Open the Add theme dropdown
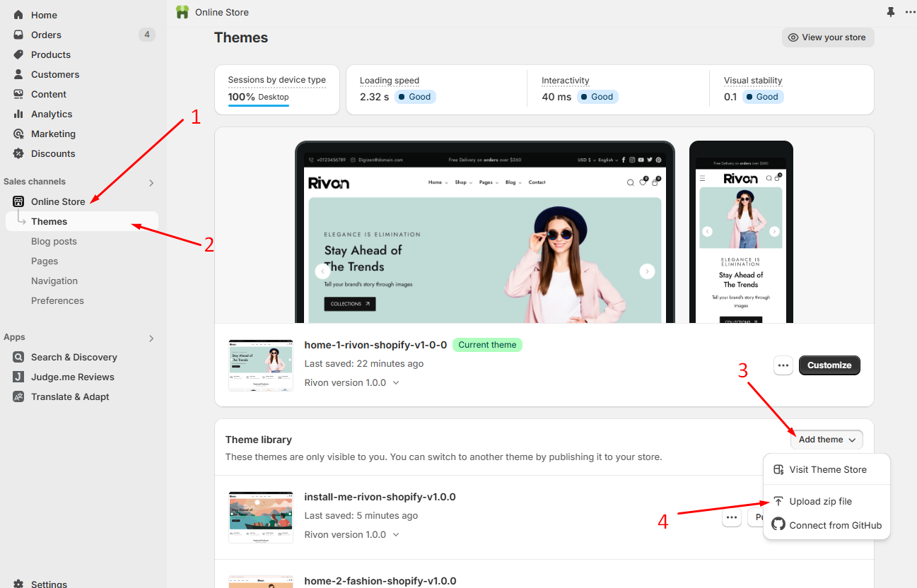The image size is (917, 588). point(827,440)
